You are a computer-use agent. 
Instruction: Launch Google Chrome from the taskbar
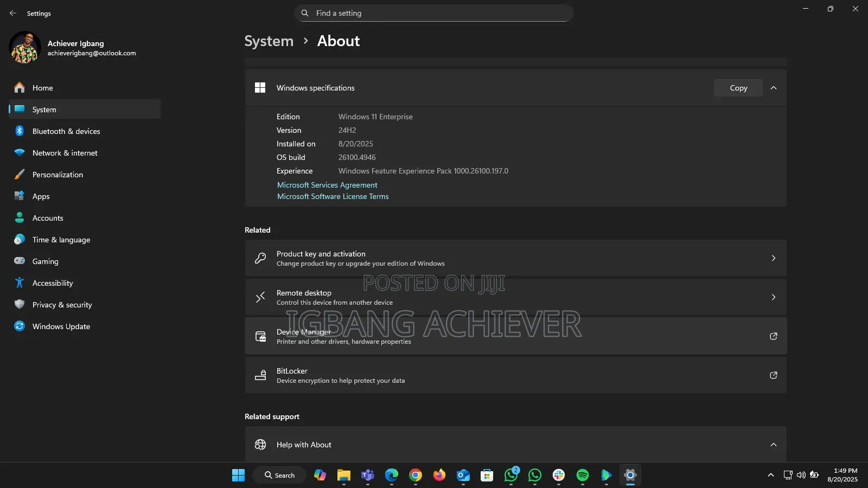416,476
